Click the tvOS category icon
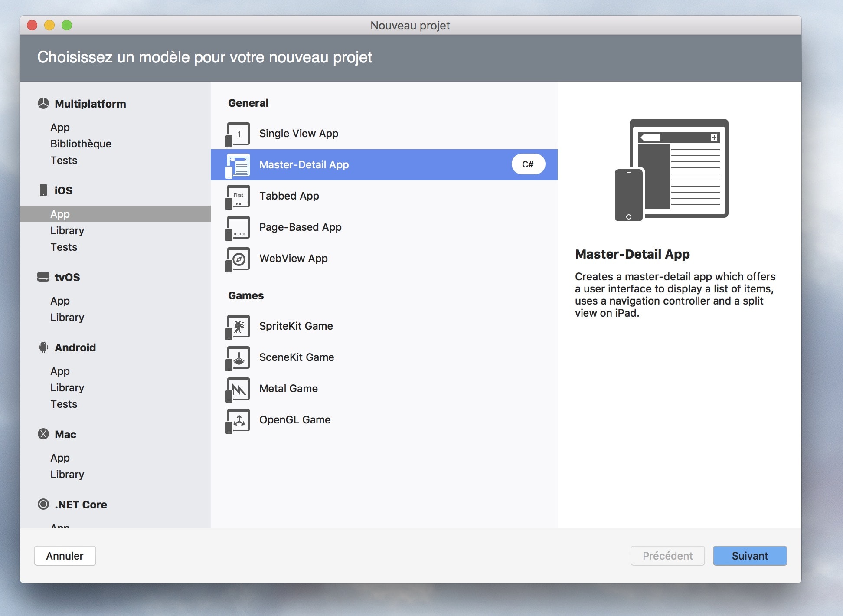The image size is (843, 616). (43, 277)
